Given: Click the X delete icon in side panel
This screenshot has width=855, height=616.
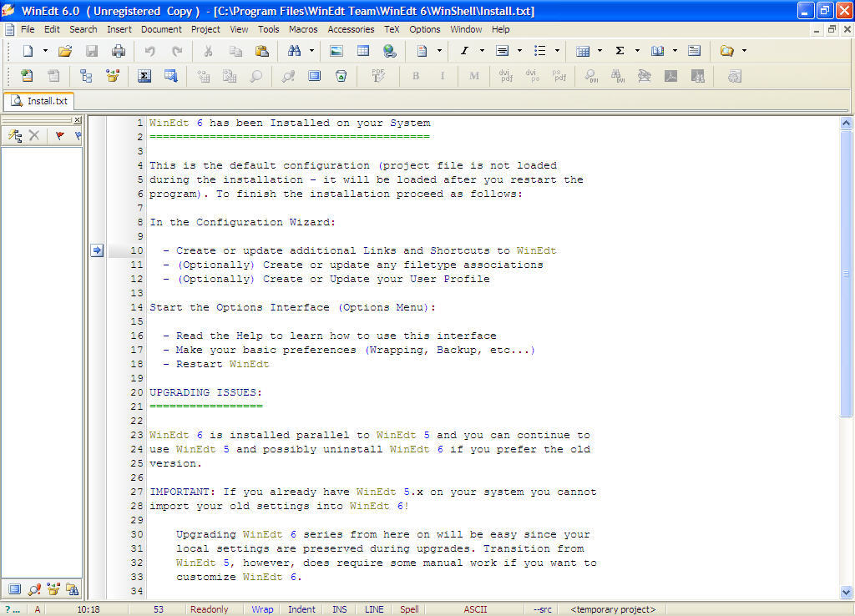Looking at the screenshot, I should 34,136.
